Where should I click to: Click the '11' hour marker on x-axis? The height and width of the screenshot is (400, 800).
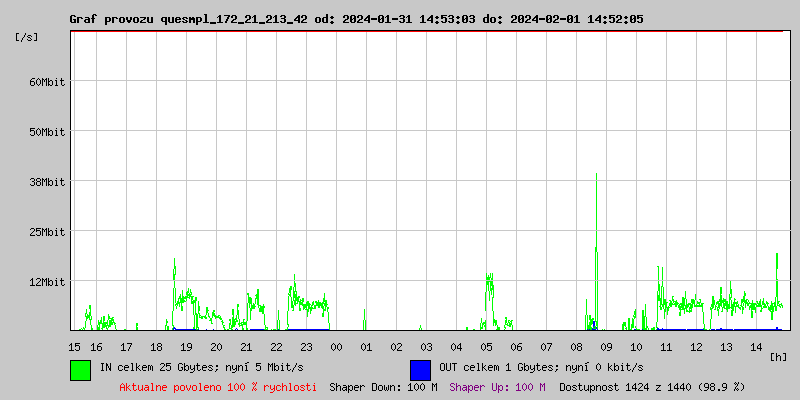(666, 347)
